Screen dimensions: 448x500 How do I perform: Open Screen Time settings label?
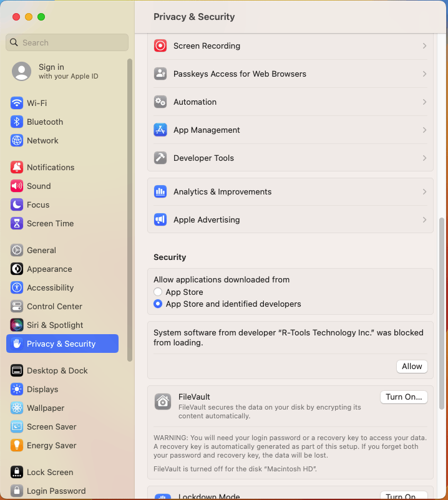[50, 224]
